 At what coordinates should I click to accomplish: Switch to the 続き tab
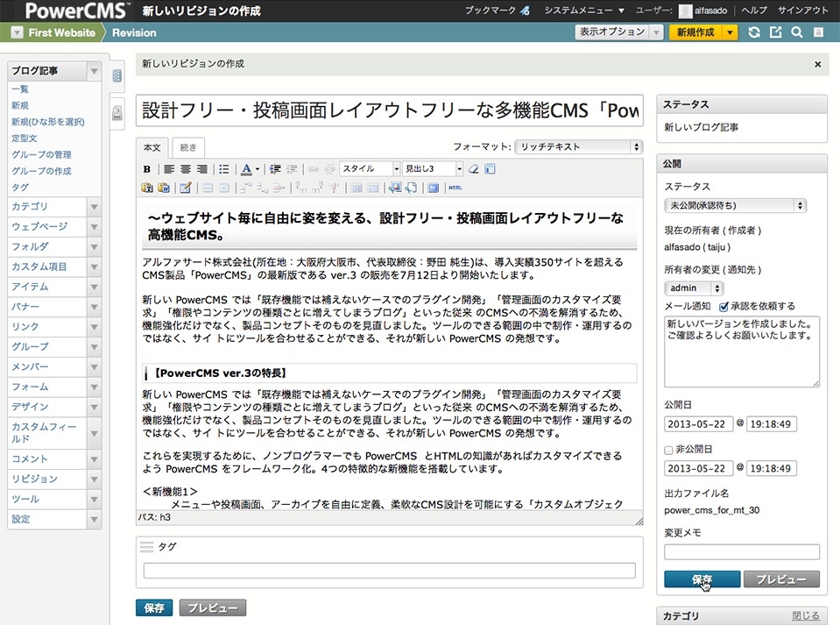(x=188, y=147)
